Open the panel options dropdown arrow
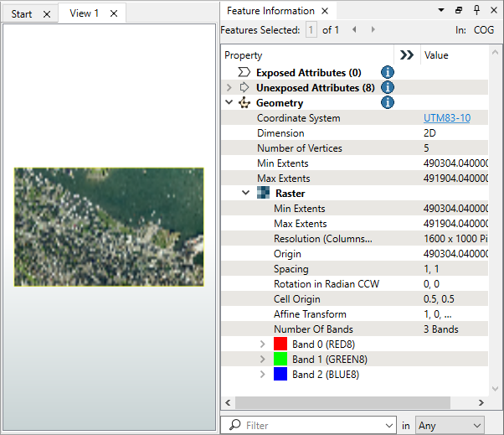This screenshot has width=504, height=435. click(441, 11)
